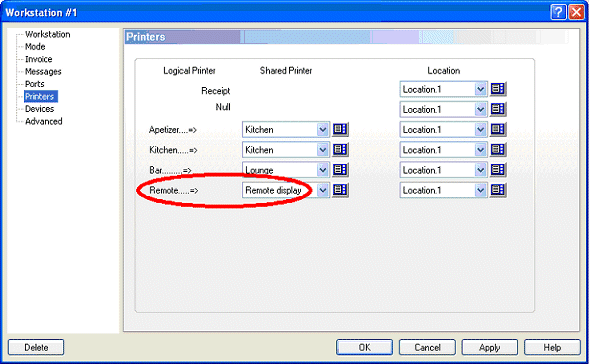This screenshot has height=364, width=590.
Task: Click the Receipt logical printer label
Action: [x=215, y=91]
